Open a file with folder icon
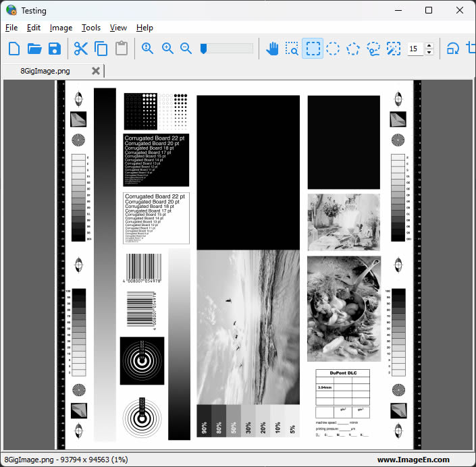The height and width of the screenshot is (467, 476). tap(34, 49)
